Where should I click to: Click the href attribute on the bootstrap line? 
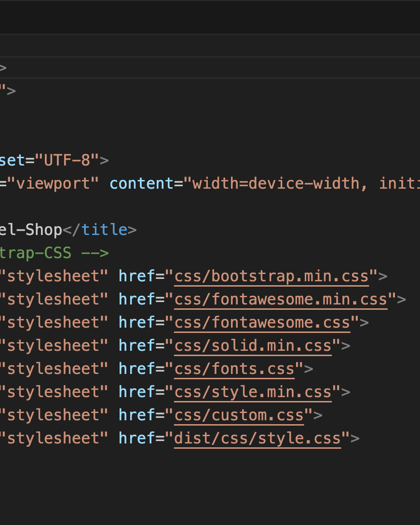coord(137,276)
